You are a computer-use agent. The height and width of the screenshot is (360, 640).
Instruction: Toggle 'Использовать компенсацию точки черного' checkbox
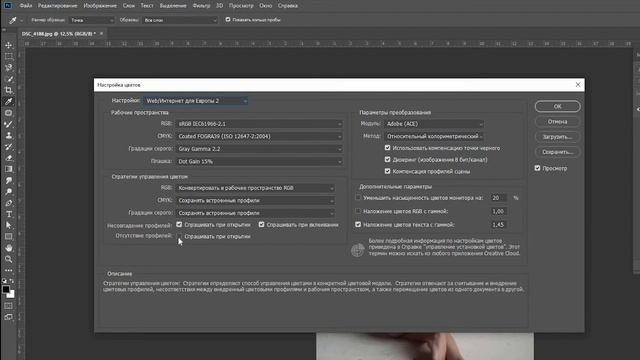[x=387, y=148]
